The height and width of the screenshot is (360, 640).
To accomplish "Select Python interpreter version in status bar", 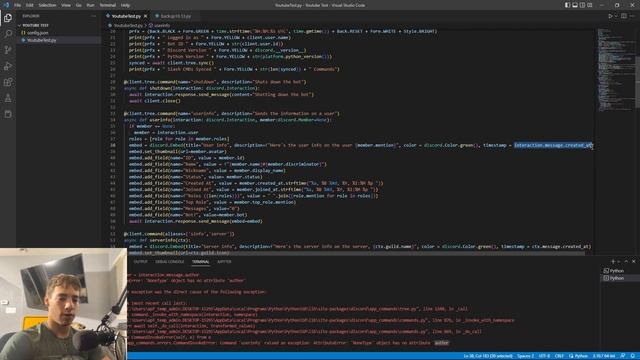I will pos(604,356).
